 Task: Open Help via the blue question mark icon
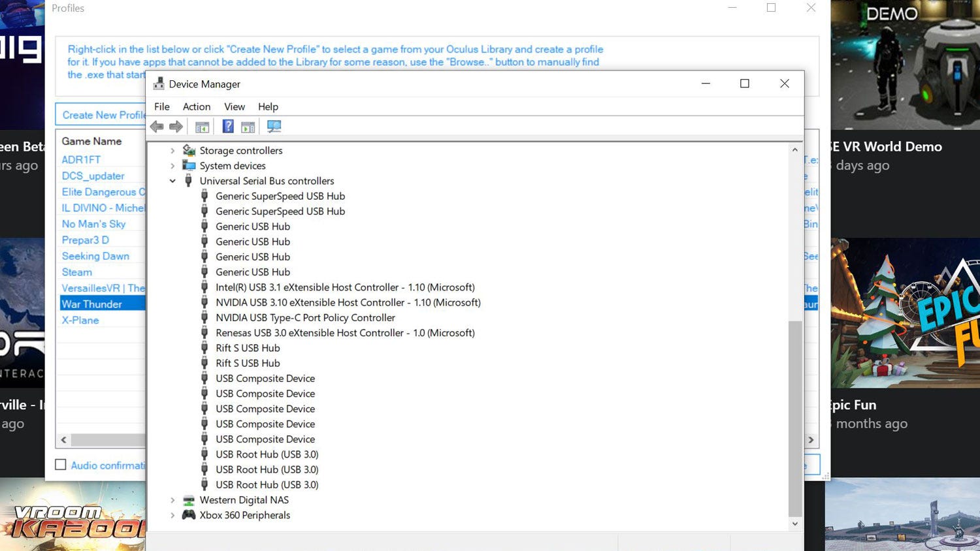point(228,127)
